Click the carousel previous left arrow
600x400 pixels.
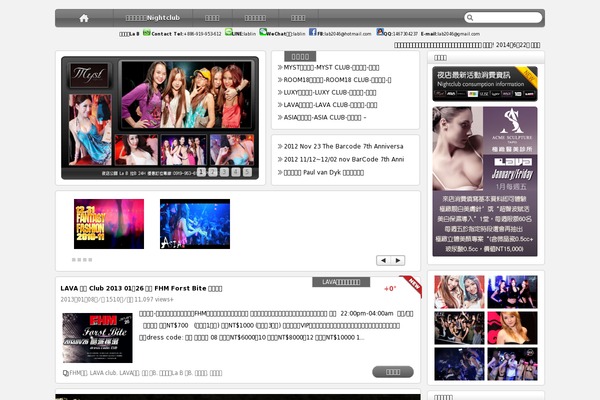pos(383,260)
